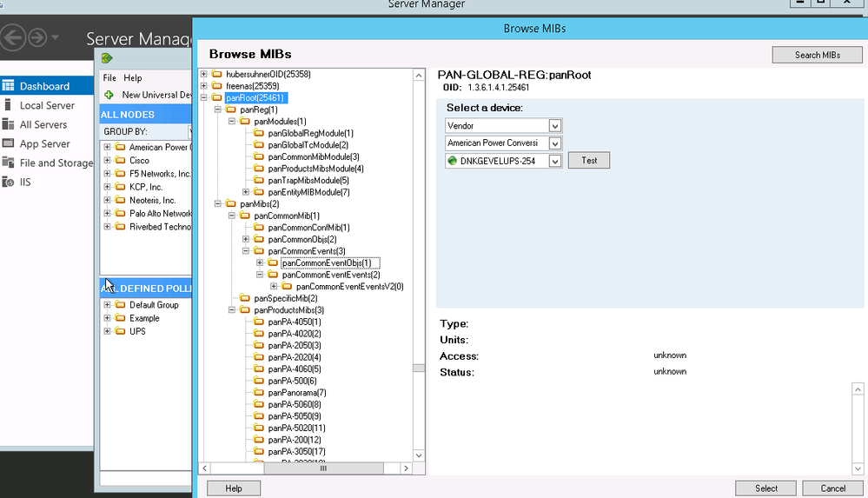Expand the hubersuhnerOID(25358) tree node
868x498 pixels.
tap(204, 75)
